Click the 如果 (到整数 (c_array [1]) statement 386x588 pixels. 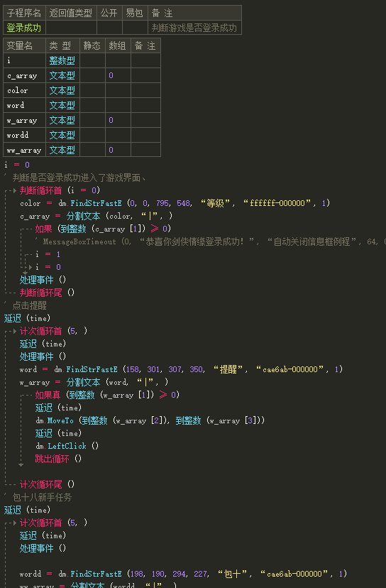coord(103,229)
